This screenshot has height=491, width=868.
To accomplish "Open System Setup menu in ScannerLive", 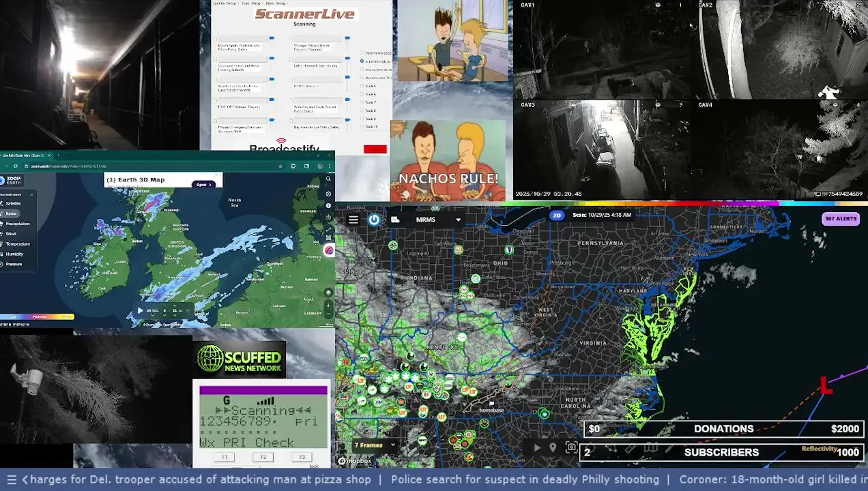I will (x=225, y=3).
